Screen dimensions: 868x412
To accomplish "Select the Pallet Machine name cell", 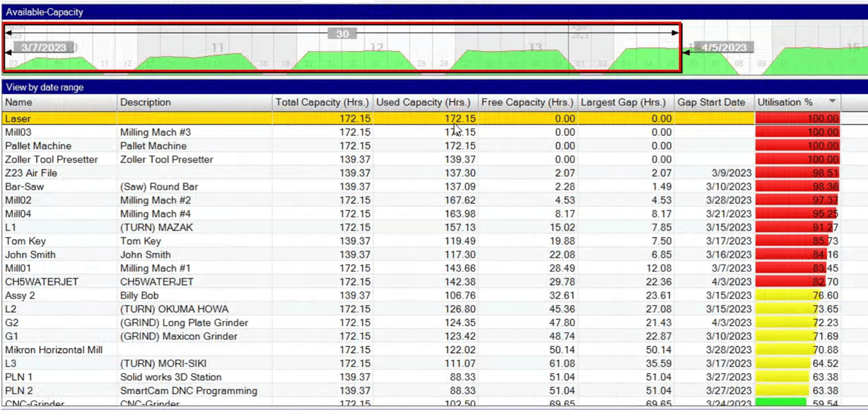I will pos(38,146).
